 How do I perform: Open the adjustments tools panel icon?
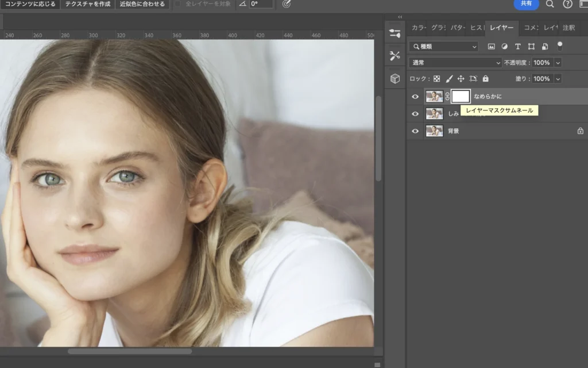pos(394,56)
